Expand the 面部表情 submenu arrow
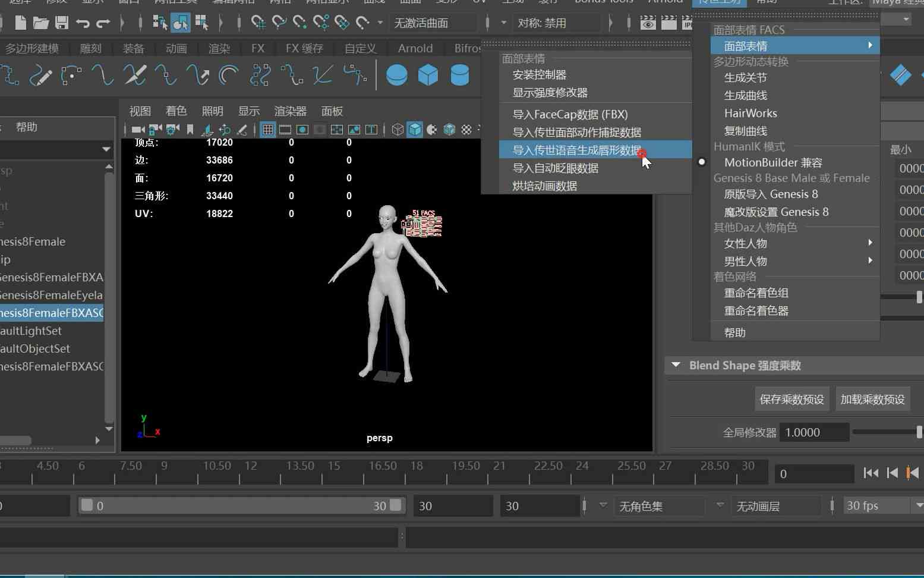 coord(870,46)
